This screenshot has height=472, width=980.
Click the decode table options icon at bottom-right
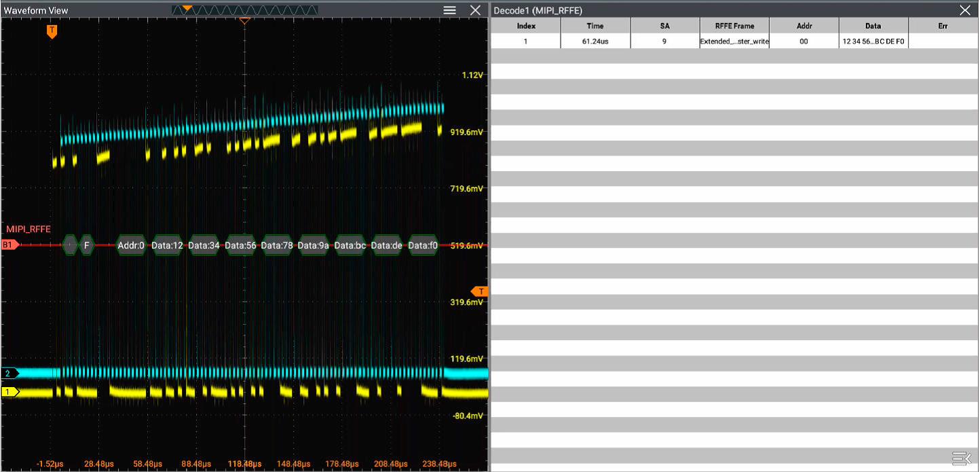pyautogui.click(x=961, y=459)
